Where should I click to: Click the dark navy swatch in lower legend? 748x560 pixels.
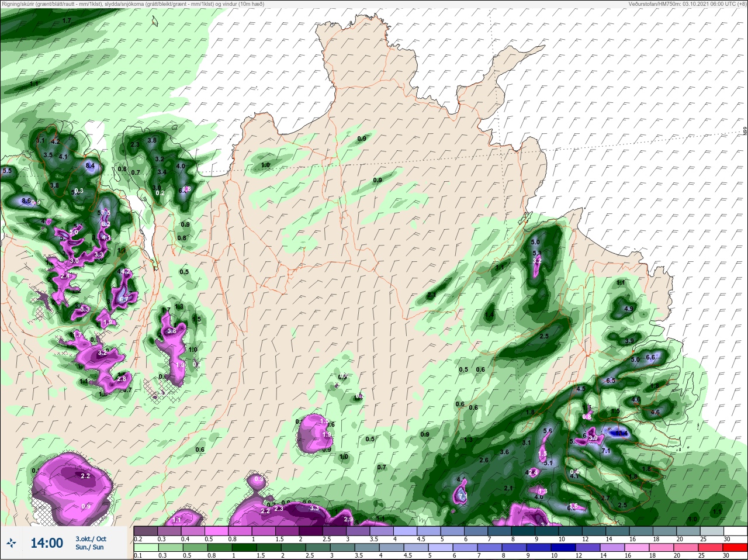[x=565, y=548]
